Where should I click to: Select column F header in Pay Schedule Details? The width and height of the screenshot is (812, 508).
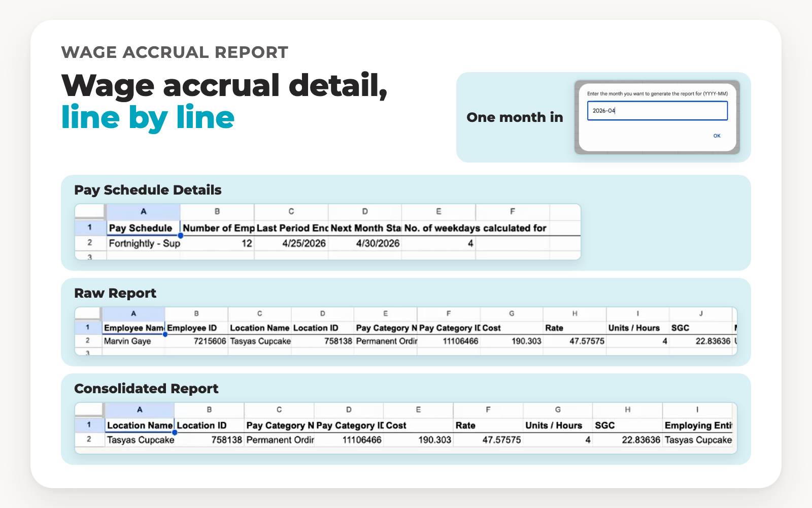click(513, 212)
